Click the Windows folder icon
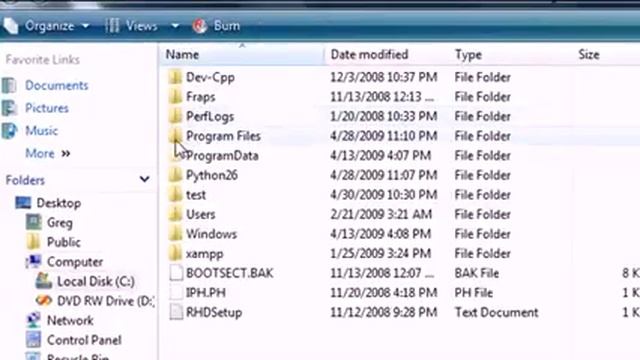The width and height of the screenshot is (640, 360). 176,234
